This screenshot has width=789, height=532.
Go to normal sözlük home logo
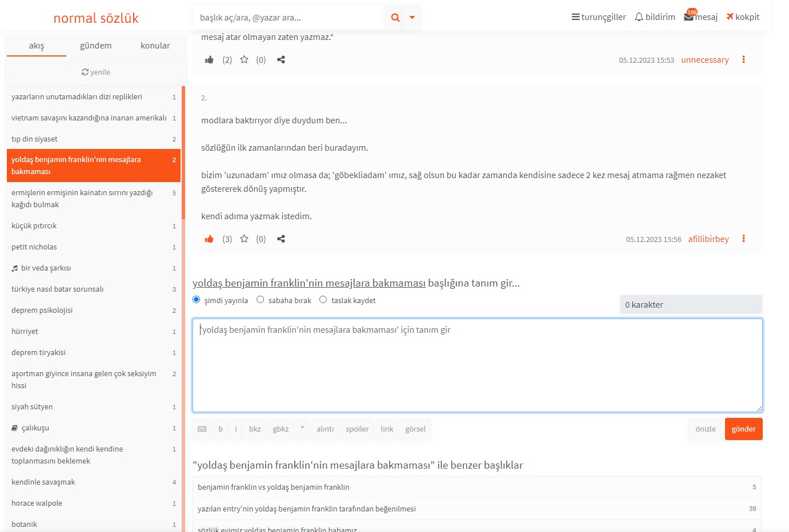(x=96, y=18)
